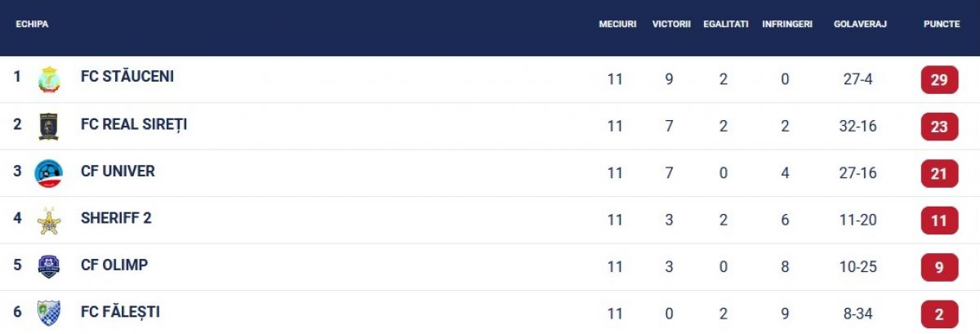This screenshot has width=980, height=334.
Task: Click the Egalitati column header
Action: point(726,24)
